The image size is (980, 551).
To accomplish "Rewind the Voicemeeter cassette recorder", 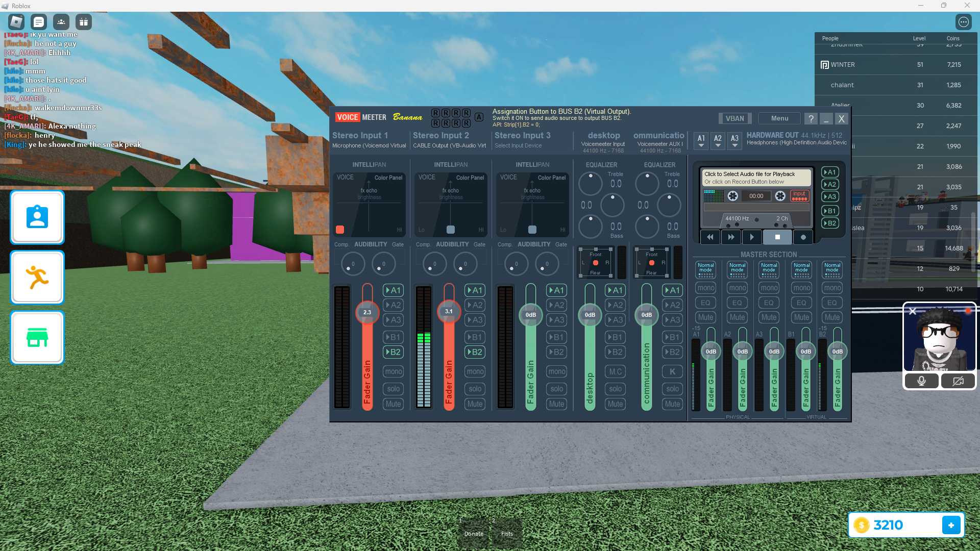I will [x=710, y=237].
